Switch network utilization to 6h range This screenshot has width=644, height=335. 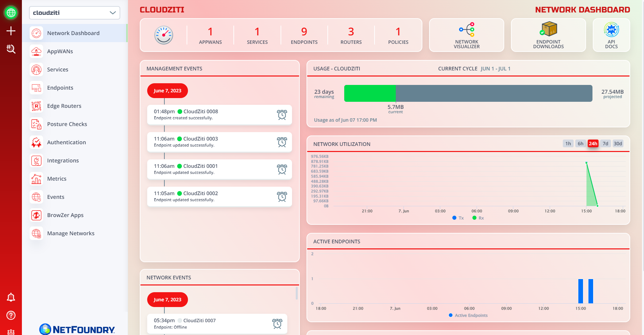click(x=581, y=144)
